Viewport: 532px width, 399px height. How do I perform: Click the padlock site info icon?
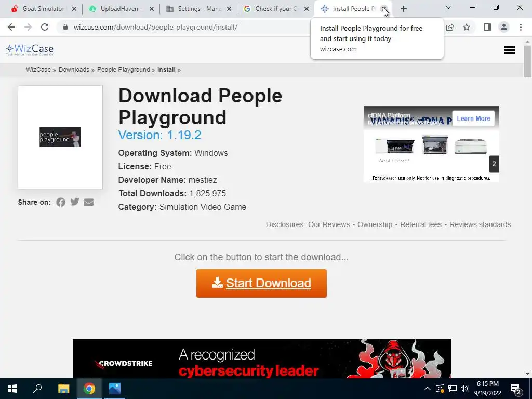(65, 27)
